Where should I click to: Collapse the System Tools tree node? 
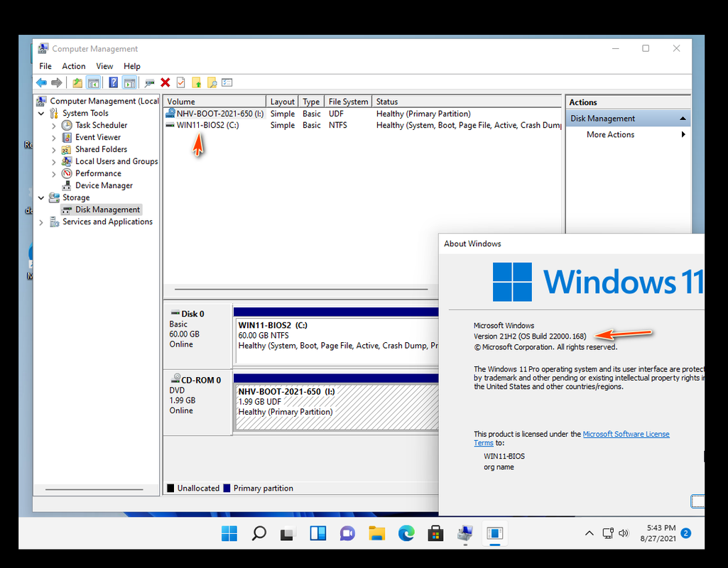[x=41, y=113]
